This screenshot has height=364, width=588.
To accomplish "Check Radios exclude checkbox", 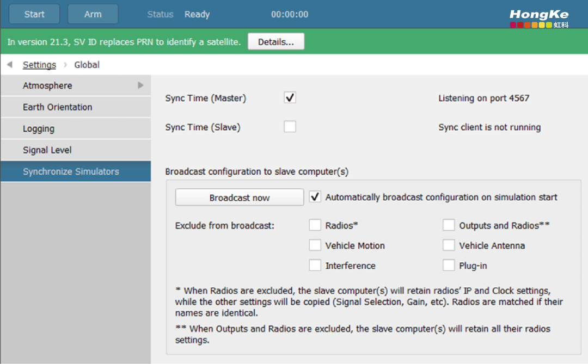I will click(315, 225).
